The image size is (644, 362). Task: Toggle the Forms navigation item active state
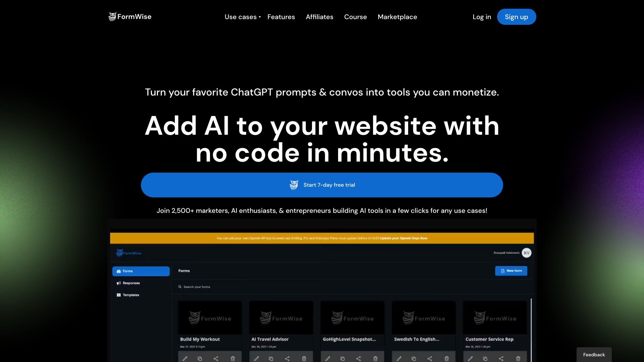[141, 271]
